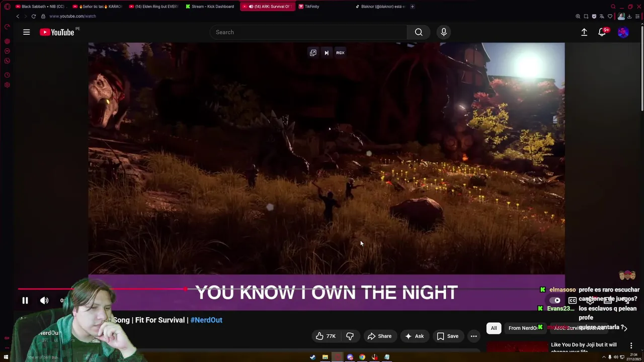Open options for Like You Do video

pyautogui.click(x=631, y=345)
